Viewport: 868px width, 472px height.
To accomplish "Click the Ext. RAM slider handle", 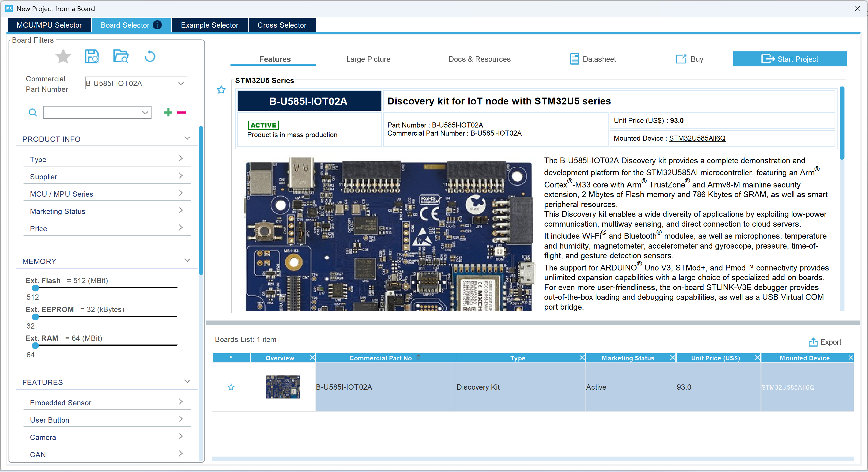I will pyautogui.click(x=35, y=345).
